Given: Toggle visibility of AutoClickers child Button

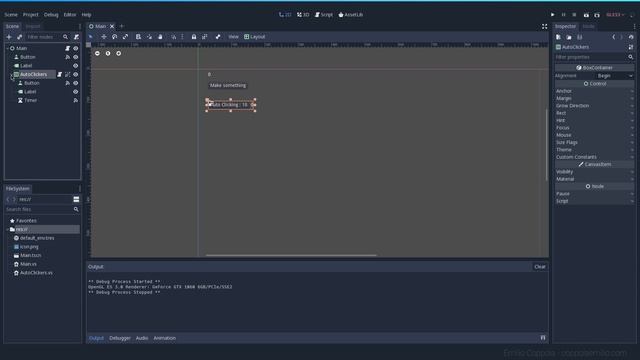Looking at the screenshot, I should pyautogui.click(x=76, y=83).
